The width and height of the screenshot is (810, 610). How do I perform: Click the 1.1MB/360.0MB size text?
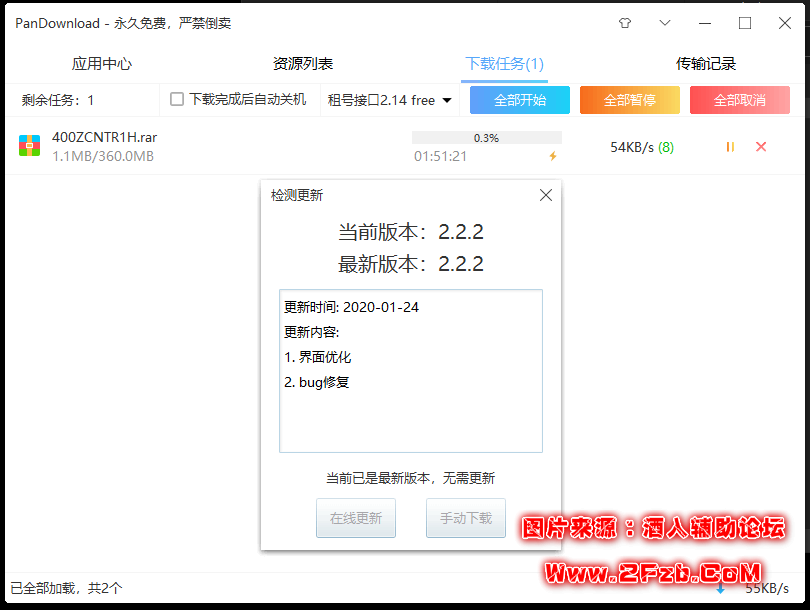click(103, 156)
